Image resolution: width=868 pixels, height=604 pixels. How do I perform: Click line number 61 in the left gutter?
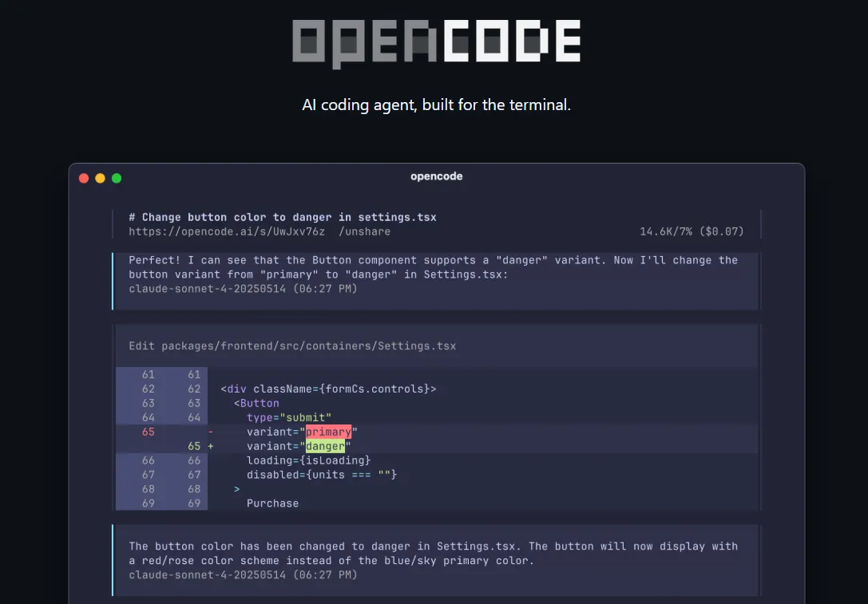point(148,374)
